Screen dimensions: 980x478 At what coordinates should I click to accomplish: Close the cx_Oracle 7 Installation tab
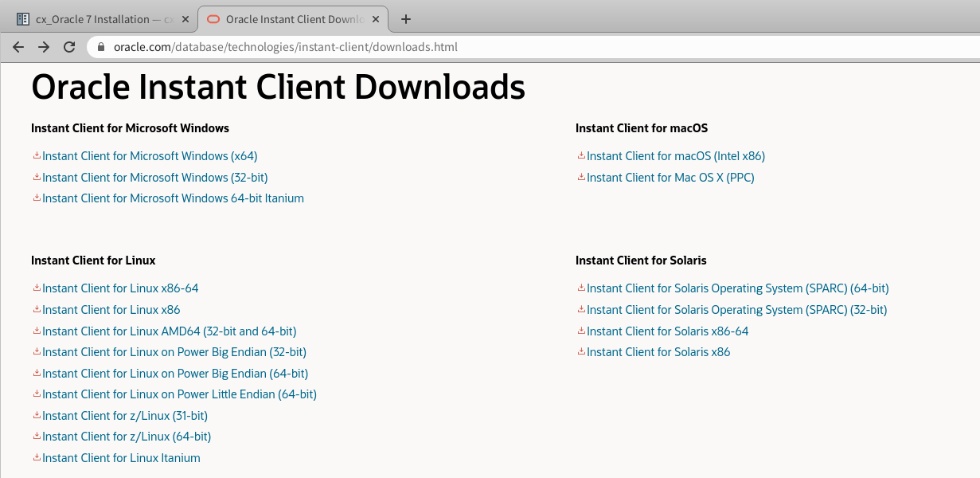185,19
